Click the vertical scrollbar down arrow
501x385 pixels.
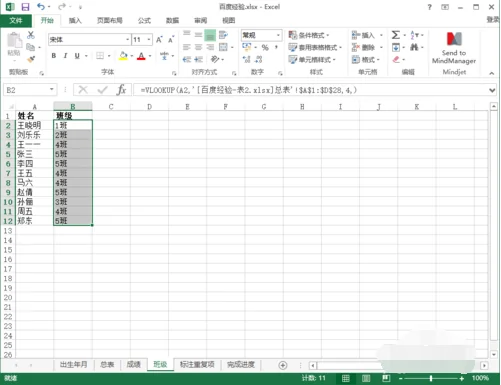[494, 355]
